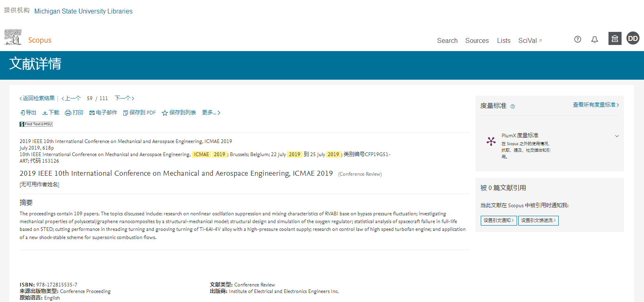Open the Search menu item

[x=447, y=40]
